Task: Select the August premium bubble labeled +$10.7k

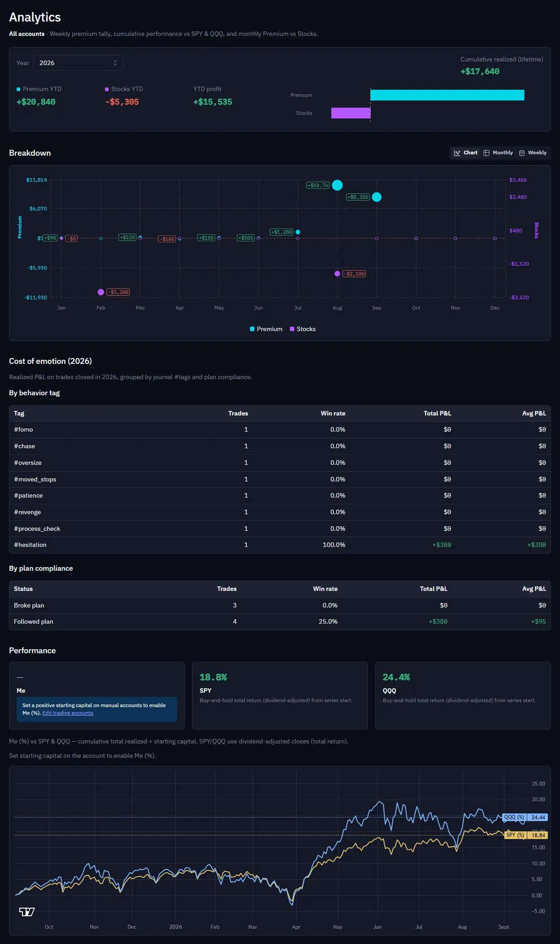Action: coord(337,185)
